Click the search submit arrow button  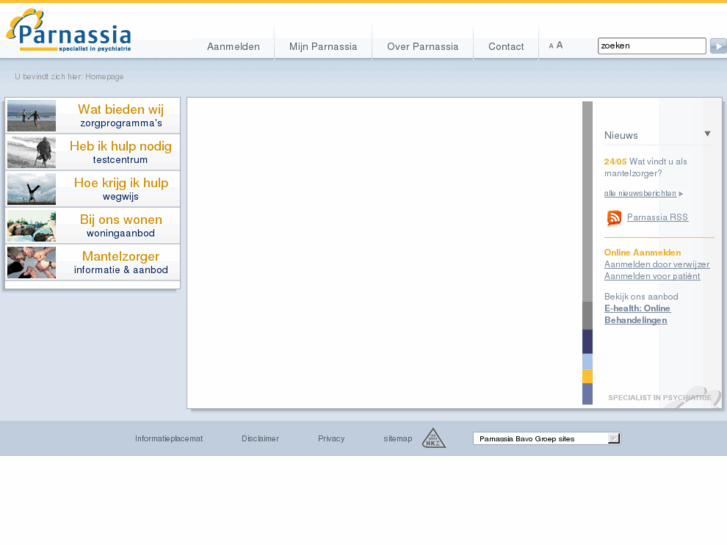718,46
